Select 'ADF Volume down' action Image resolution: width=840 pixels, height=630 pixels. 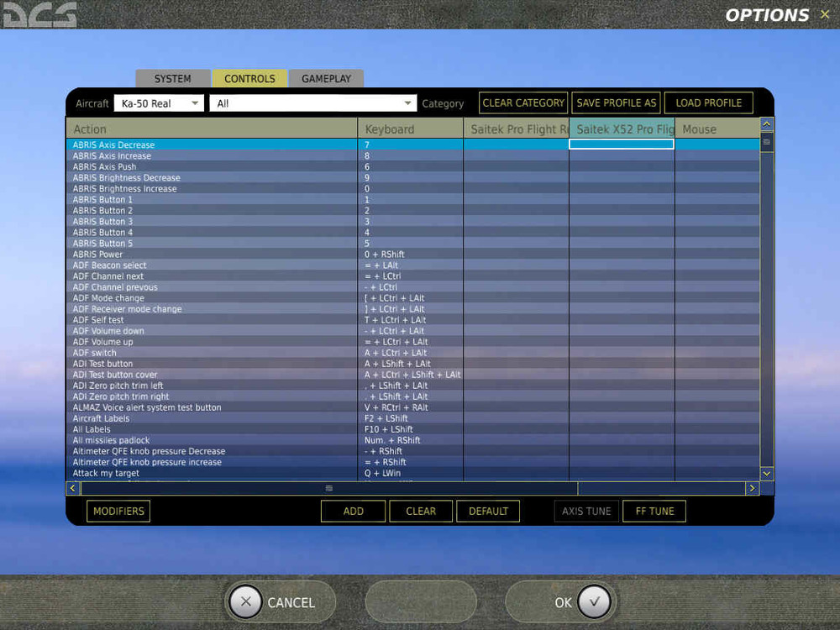[x=108, y=331]
